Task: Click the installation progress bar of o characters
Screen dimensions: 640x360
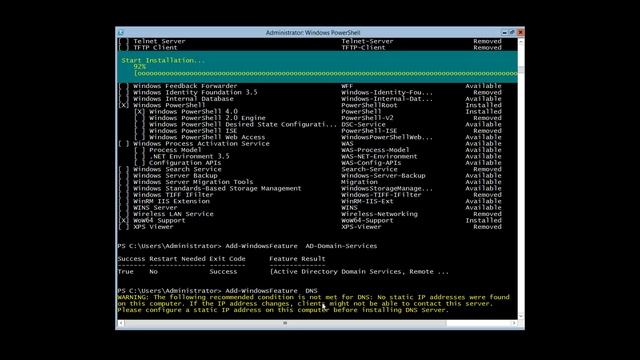Action: (326, 73)
